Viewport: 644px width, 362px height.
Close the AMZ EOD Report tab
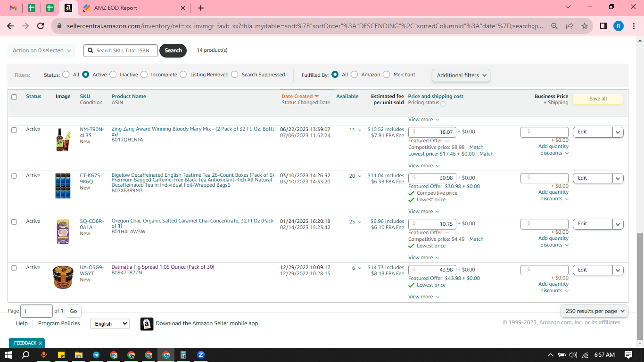[x=183, y=8]
